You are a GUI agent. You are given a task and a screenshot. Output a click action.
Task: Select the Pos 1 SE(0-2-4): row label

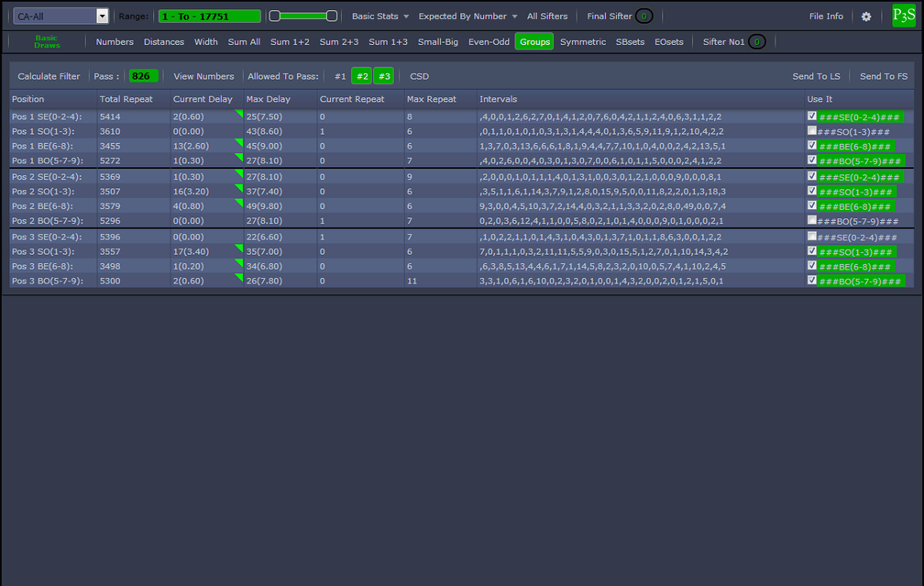tap(47, 116)
